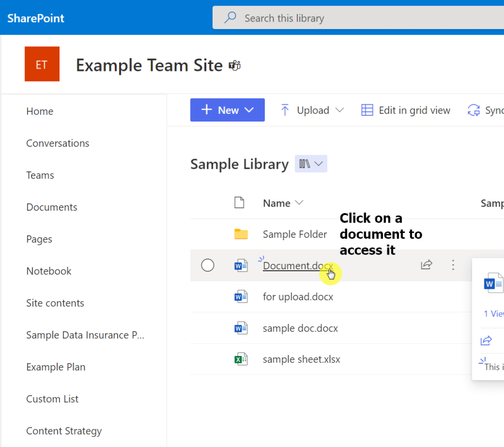Open sample sheet.xlsx
Image resolution: width=504 pixels, height=447 pixels.
302,359
